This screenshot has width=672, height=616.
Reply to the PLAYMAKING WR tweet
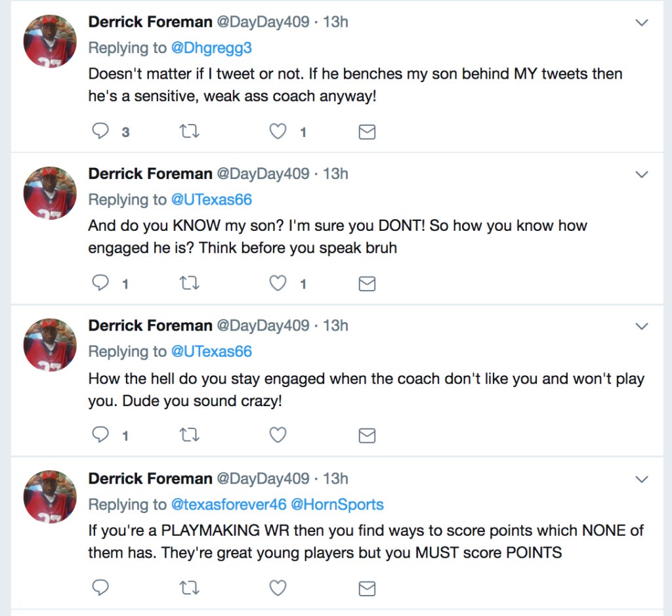[100, 587]
